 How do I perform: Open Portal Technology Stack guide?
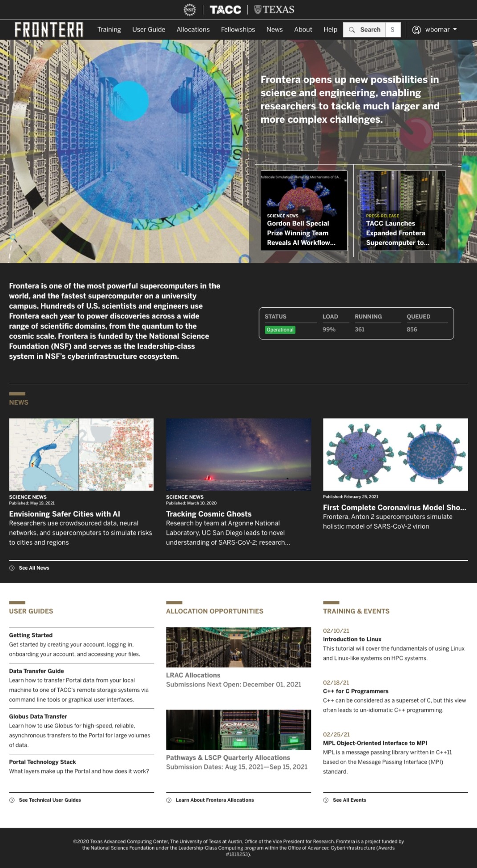[42, 762]
